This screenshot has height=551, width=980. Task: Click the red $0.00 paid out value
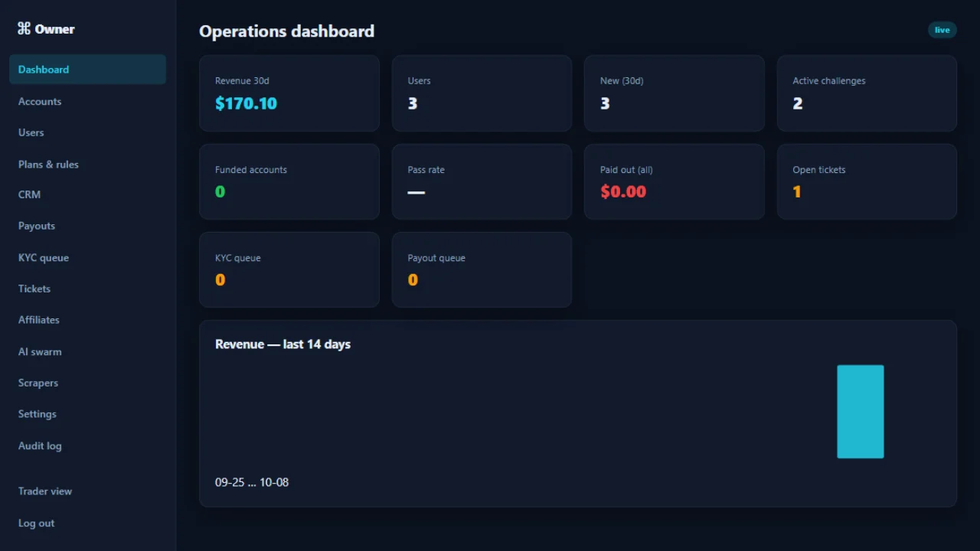coord(623,192)
